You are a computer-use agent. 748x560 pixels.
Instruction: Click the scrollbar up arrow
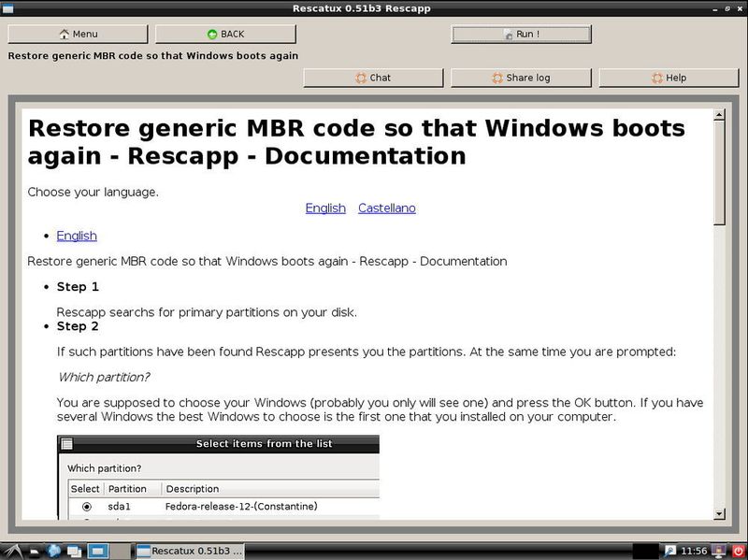719,114
